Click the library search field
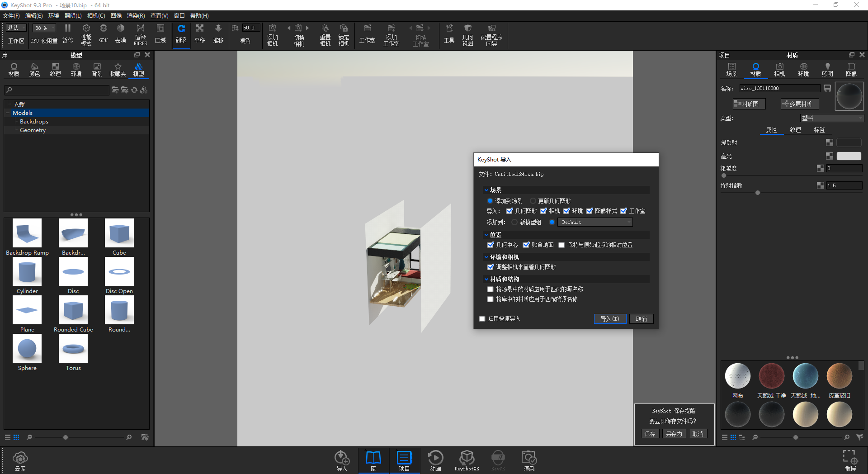The image size is (868, 474). (57, 90)
